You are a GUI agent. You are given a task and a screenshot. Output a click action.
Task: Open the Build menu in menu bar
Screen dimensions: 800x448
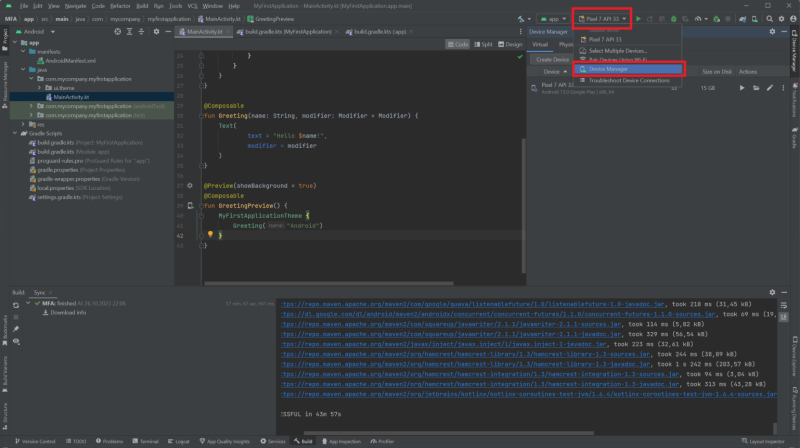[142, 6]
